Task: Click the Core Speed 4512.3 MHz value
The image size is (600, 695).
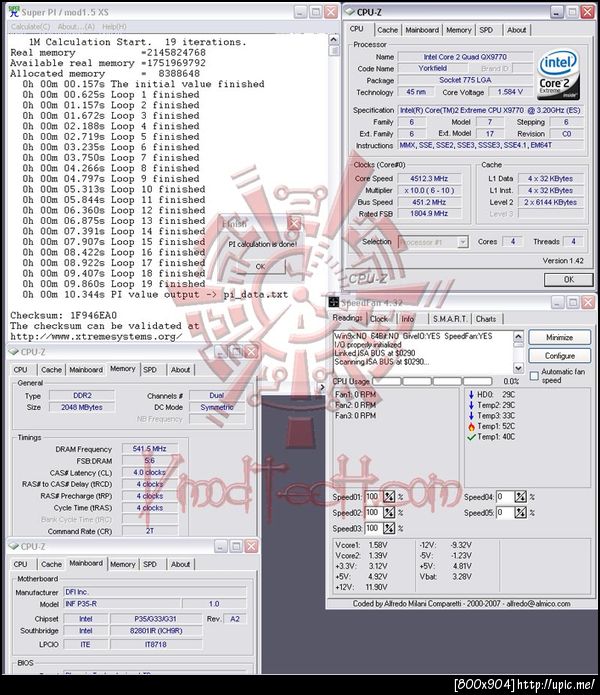Action: click(x=429, y=179)
